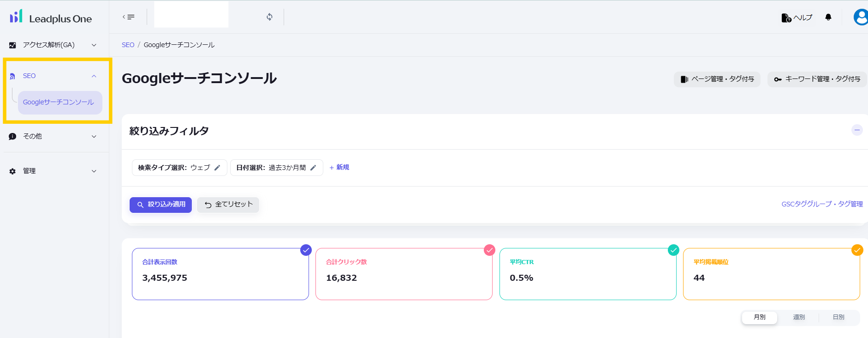Edit 検索タイプ選択 filter via pencil icon

217,168
